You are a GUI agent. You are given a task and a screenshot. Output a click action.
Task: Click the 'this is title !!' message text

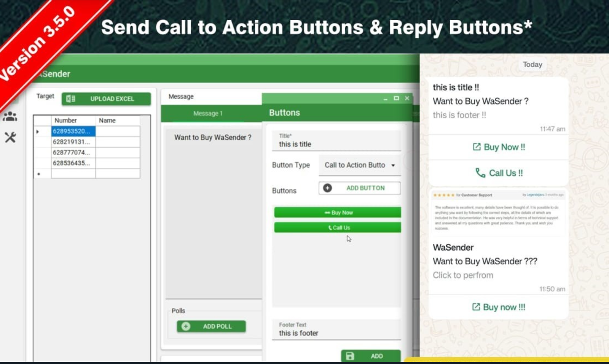[456, 87]
